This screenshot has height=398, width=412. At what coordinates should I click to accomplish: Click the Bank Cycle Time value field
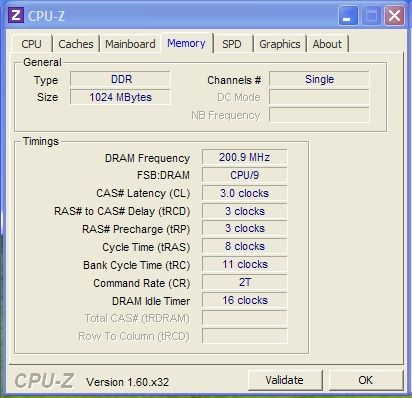click(x=244, y=264)
